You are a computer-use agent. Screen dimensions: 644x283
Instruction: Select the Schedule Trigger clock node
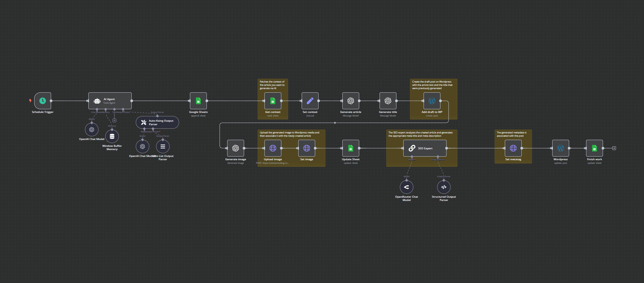[43, 101]
